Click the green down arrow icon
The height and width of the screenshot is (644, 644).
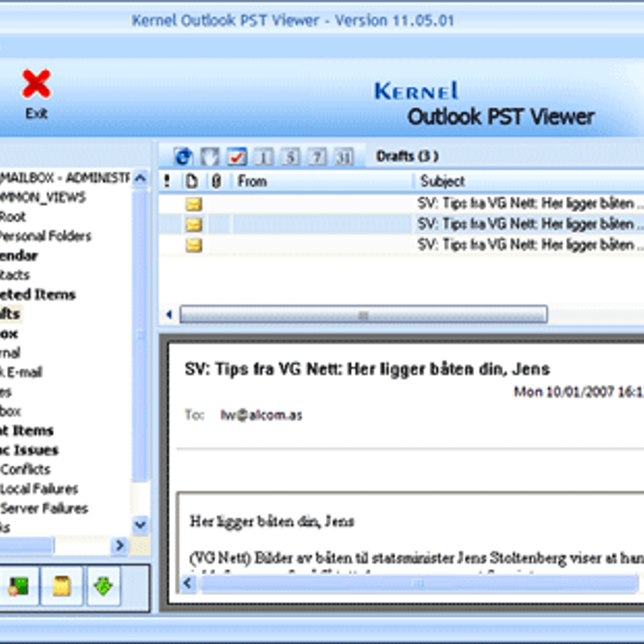pos(103,586)
